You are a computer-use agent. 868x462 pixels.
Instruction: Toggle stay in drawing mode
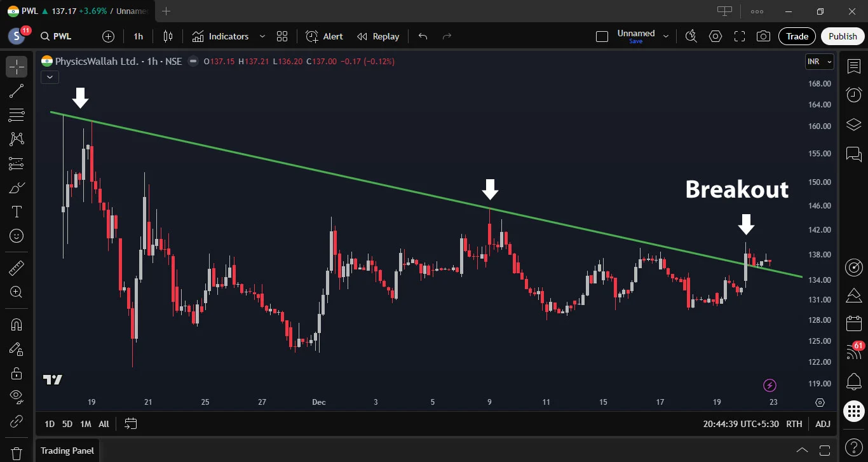point(17,349)
